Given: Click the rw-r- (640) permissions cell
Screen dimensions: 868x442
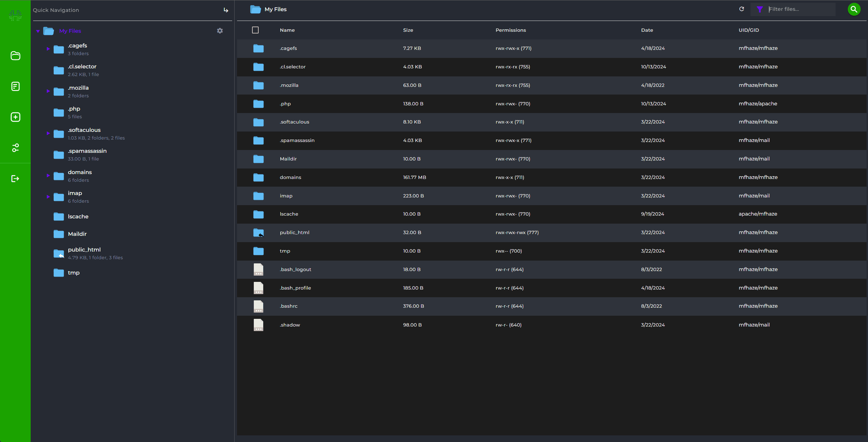Looking at the screenshot, I should click(x=509, y=325).
